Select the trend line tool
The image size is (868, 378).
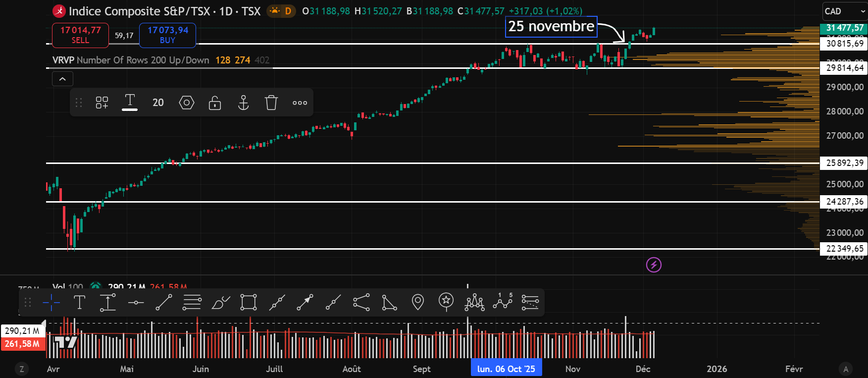tap(164, 302)
